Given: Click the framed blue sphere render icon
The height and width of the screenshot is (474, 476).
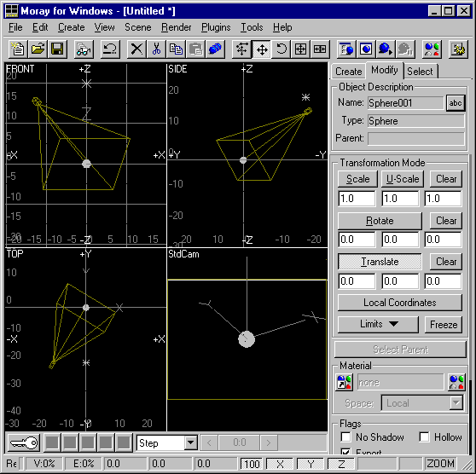Looking at the screenshot, I should 366,49.
